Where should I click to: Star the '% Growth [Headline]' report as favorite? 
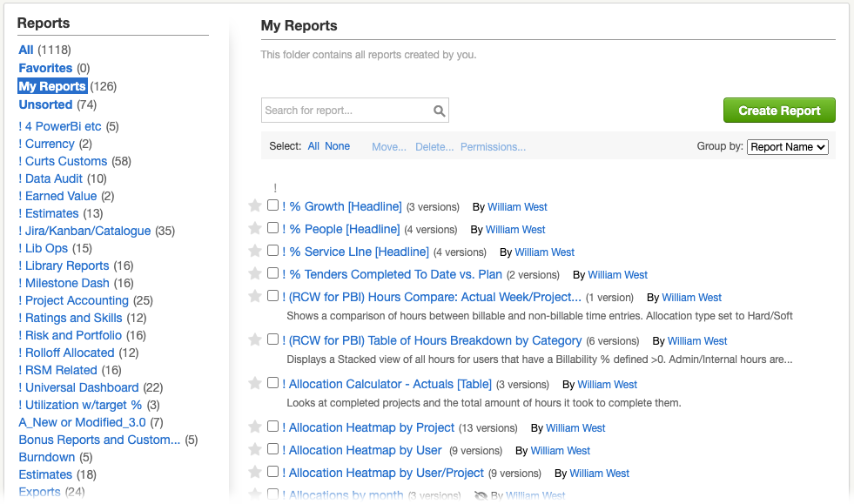(x=255, y=206)
